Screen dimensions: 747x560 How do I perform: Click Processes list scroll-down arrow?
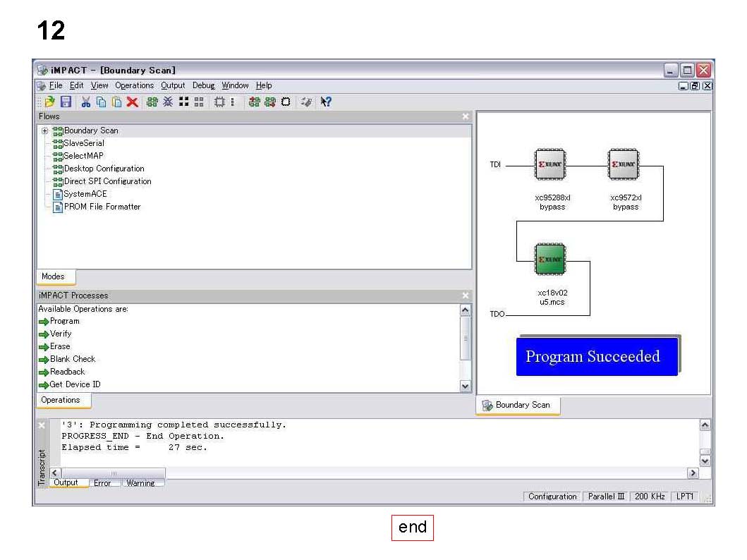click(x=466, y=386)
